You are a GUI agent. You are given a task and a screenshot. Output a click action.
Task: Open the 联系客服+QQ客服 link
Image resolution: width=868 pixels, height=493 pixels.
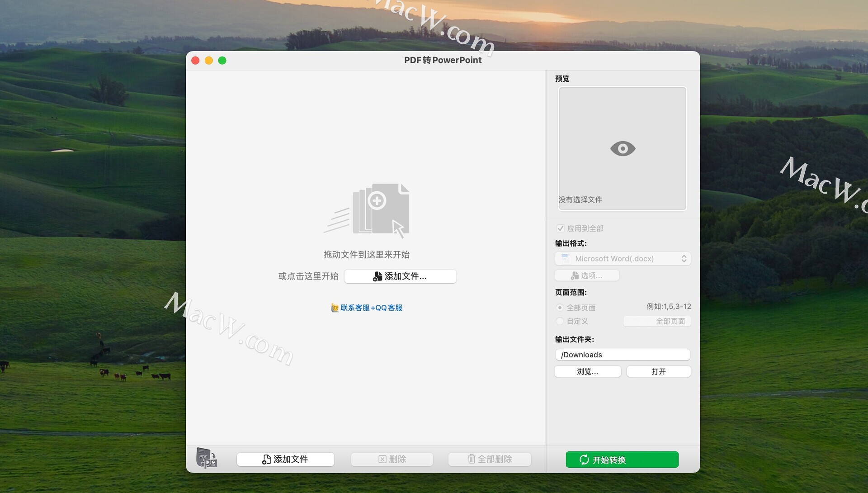click(371, 308)
